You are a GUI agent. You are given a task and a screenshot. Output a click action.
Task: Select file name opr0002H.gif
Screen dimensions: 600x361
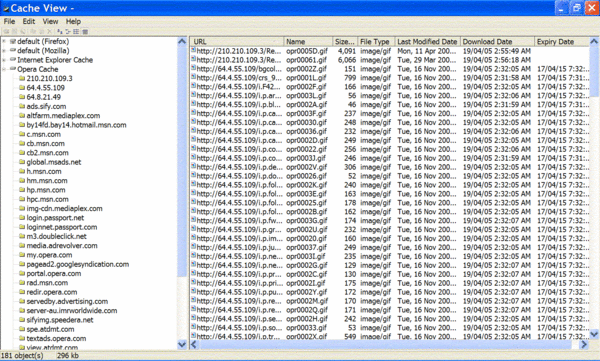coord(307,319)
